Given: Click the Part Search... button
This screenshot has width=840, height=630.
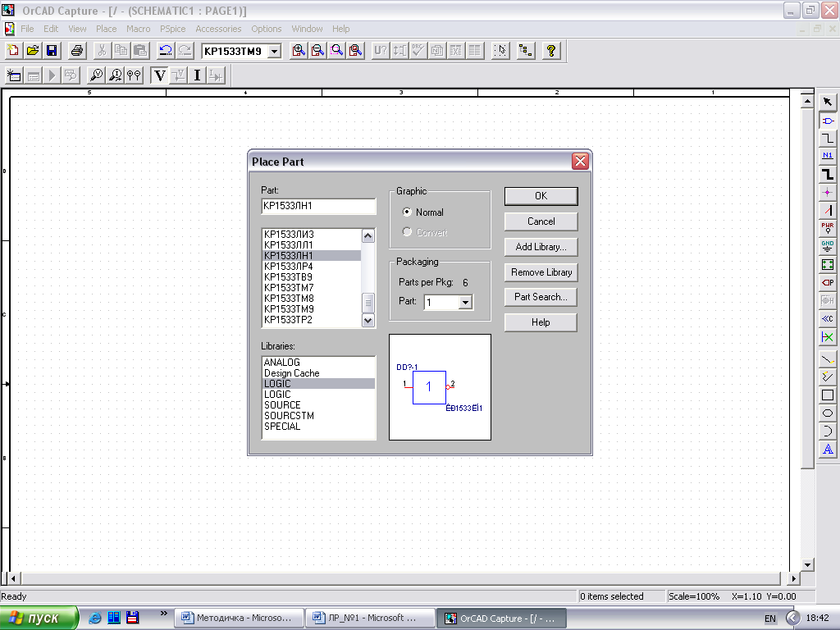Looking at the screenshot, I should 541,297.
